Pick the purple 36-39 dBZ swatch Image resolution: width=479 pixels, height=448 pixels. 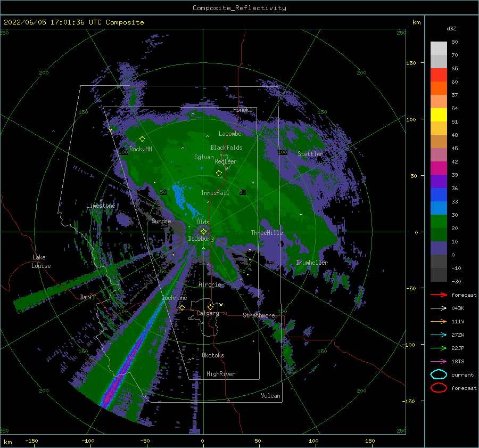pyautogui.click(x=439, y=182)
